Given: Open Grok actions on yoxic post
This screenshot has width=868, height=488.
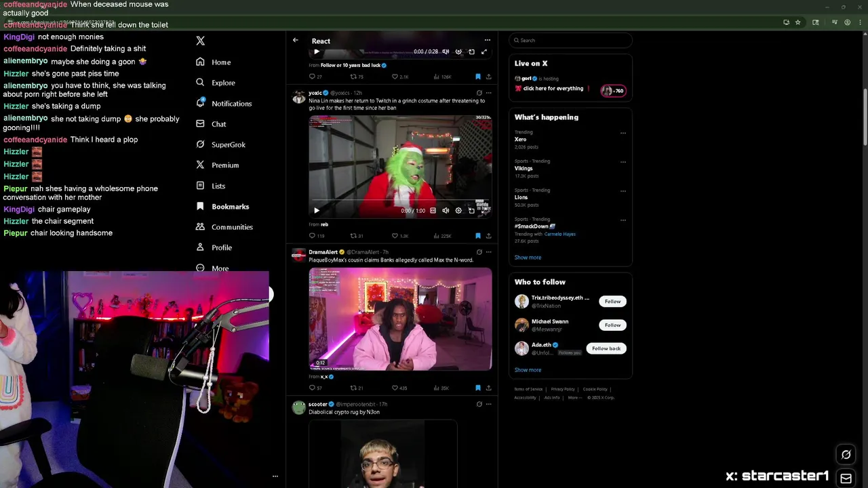Looking at the screenshot, I should (x=479, y=93).
